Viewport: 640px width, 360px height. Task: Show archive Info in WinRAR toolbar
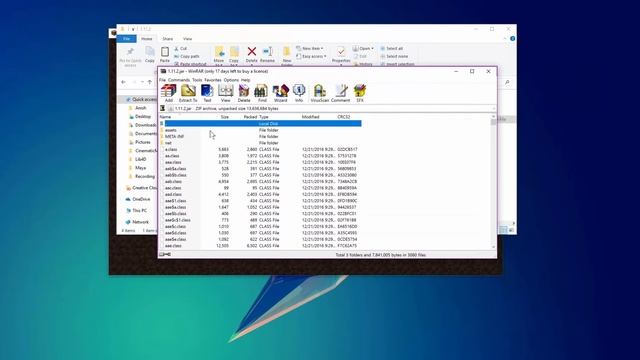click(299, 93)
